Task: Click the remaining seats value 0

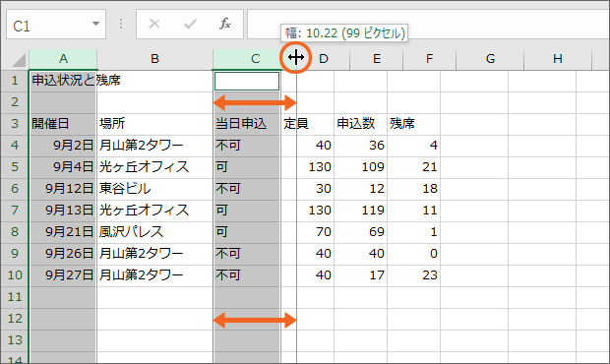Action: [x=413, y=254]
